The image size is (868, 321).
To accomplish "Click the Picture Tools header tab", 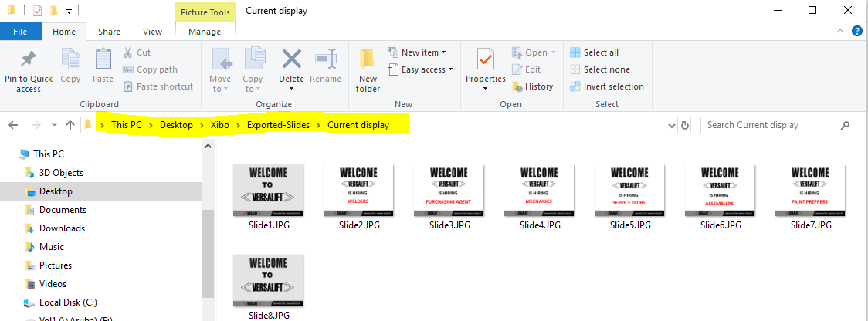I will point(205,12).
